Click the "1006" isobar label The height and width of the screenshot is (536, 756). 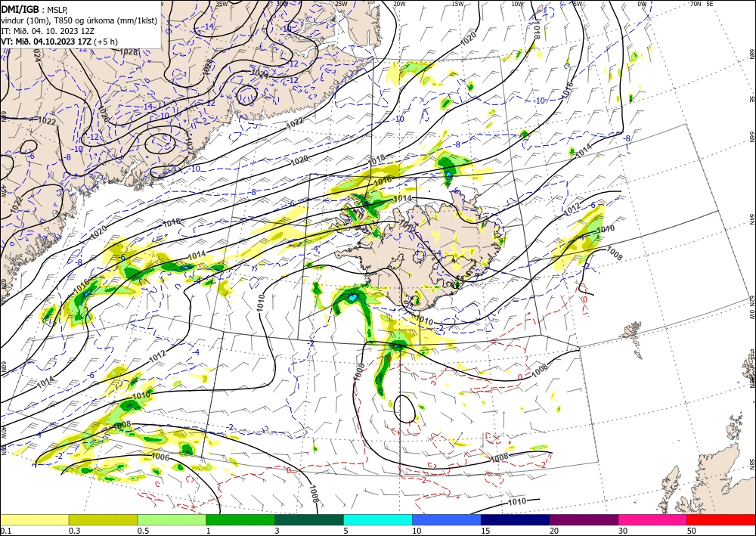pyautogui.click(x=160, y=456)
